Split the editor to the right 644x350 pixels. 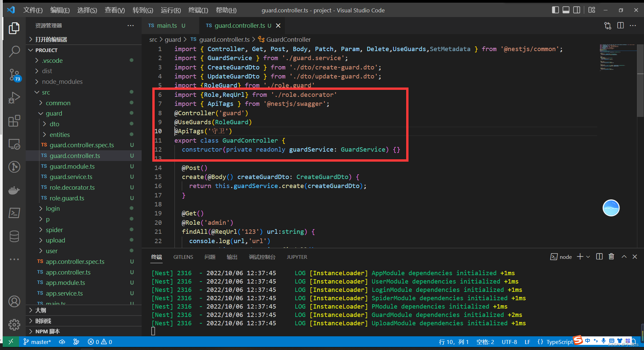[620, 26]
